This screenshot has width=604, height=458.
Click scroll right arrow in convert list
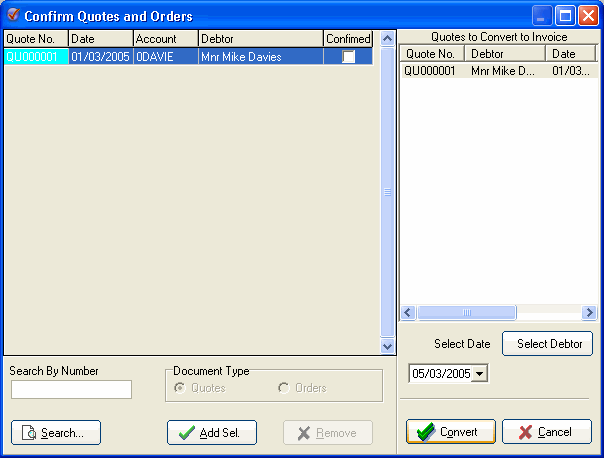(589, 312)
